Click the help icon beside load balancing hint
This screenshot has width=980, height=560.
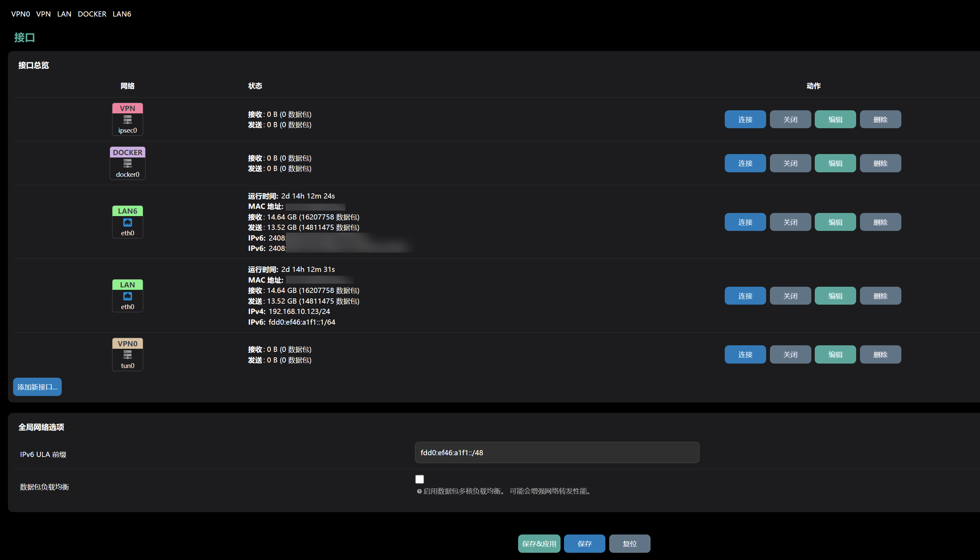(x=419, y=491)
